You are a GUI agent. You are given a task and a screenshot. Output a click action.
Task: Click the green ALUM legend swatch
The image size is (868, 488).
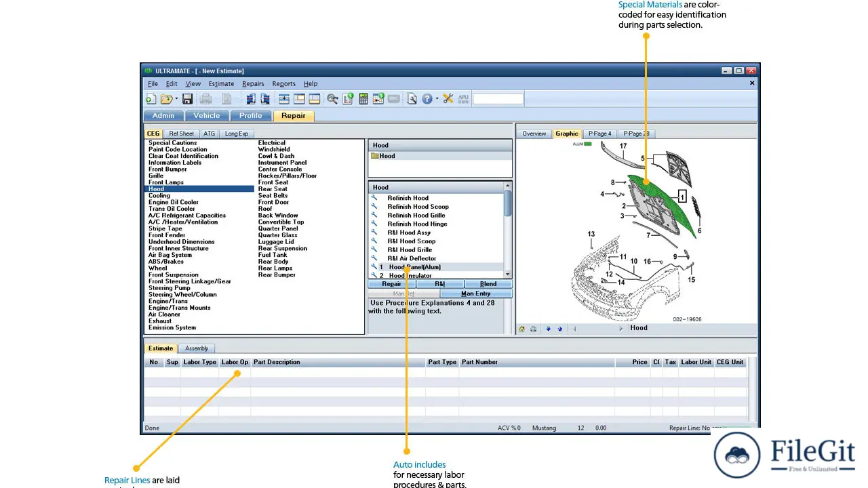click(588, 144)
